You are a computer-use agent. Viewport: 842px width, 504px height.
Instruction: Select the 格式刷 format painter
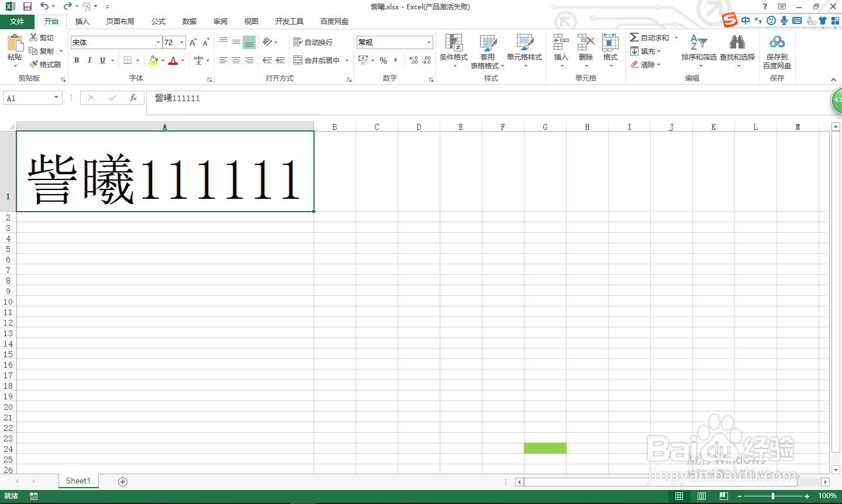pyautogui.click(x=45, y=64)
